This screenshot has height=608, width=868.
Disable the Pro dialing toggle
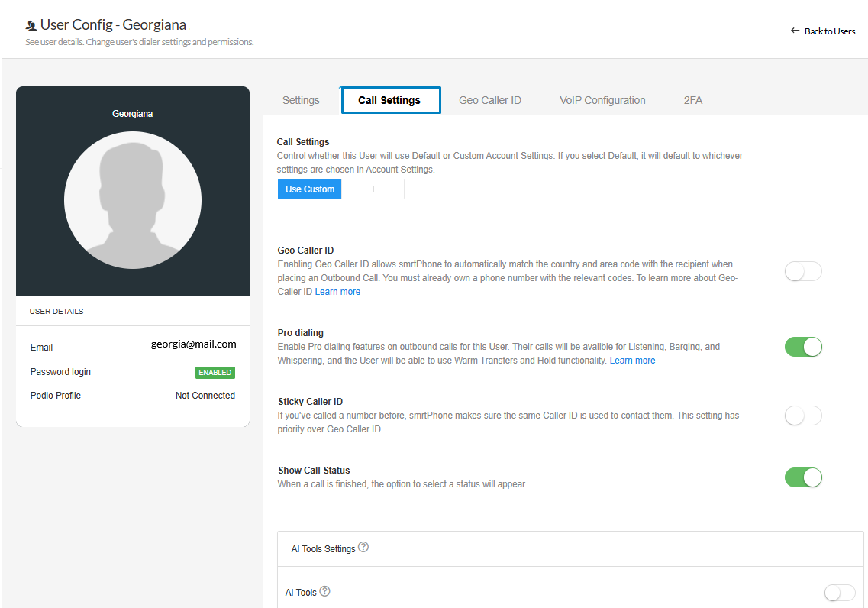coord(803,347)
